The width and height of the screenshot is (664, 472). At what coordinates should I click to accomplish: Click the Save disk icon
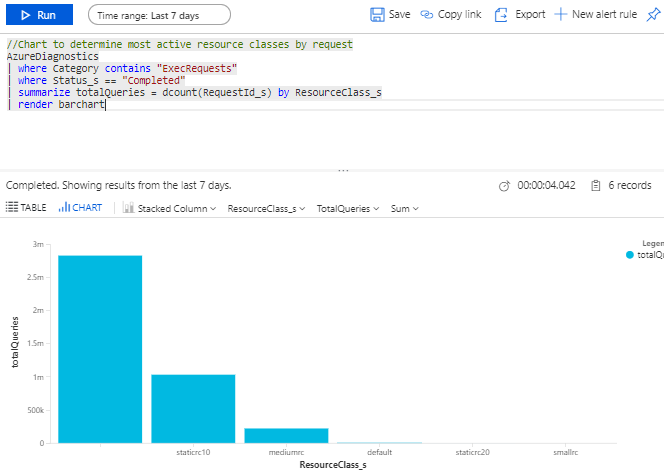(377, 15)
